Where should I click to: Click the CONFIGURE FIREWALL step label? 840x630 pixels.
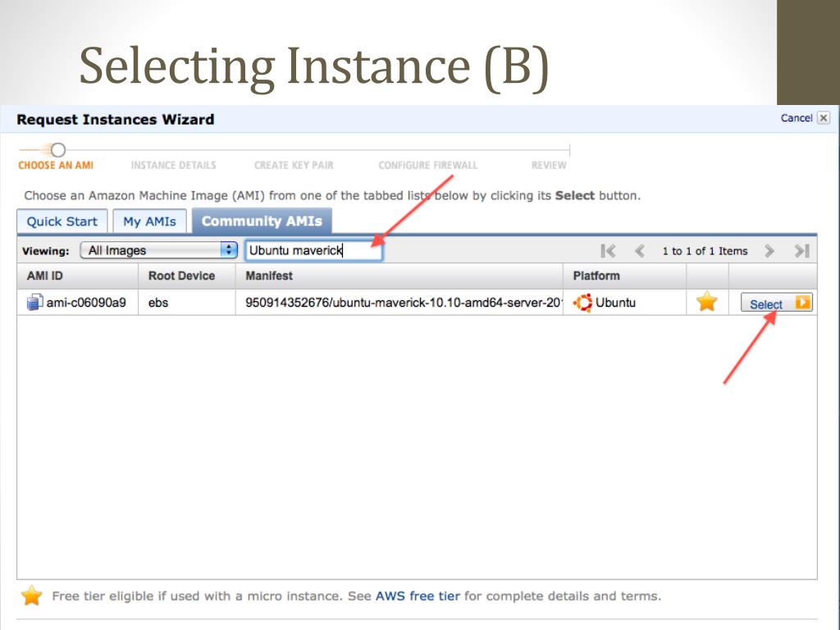click(427, 166)
